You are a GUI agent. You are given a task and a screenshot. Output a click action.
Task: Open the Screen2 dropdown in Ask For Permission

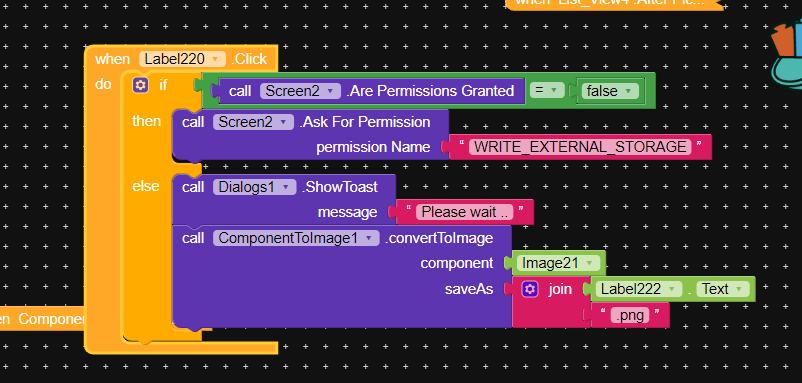pyautogui.click(x=254, y=122)
